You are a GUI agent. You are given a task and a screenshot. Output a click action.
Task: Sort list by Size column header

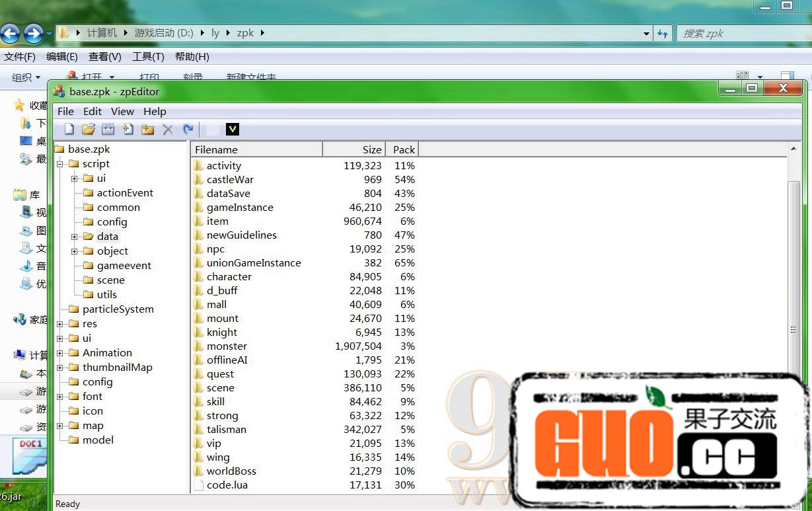click(x=353, y=149)
